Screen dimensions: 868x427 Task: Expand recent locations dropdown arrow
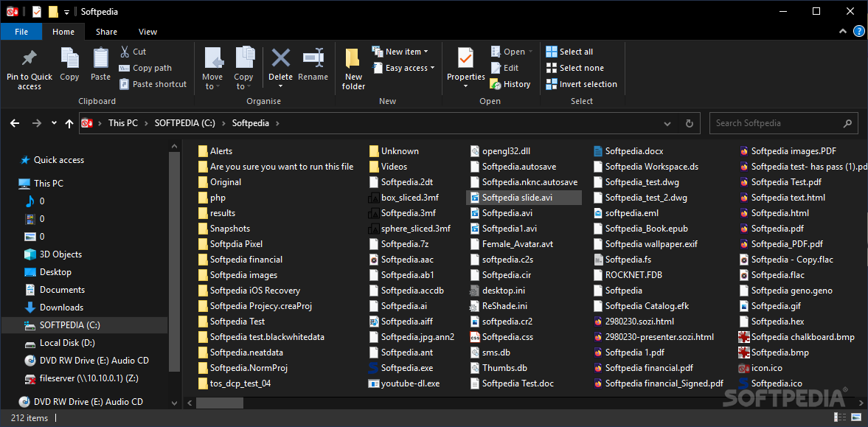click(54, 123)
